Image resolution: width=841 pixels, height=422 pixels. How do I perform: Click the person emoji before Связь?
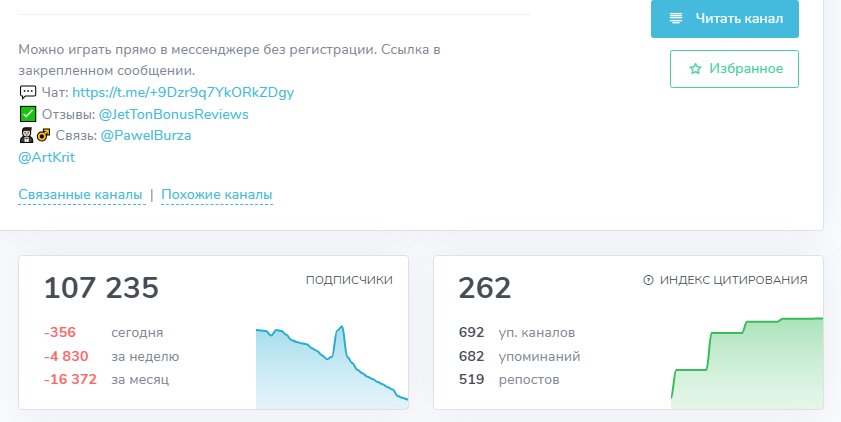point(26,136)
